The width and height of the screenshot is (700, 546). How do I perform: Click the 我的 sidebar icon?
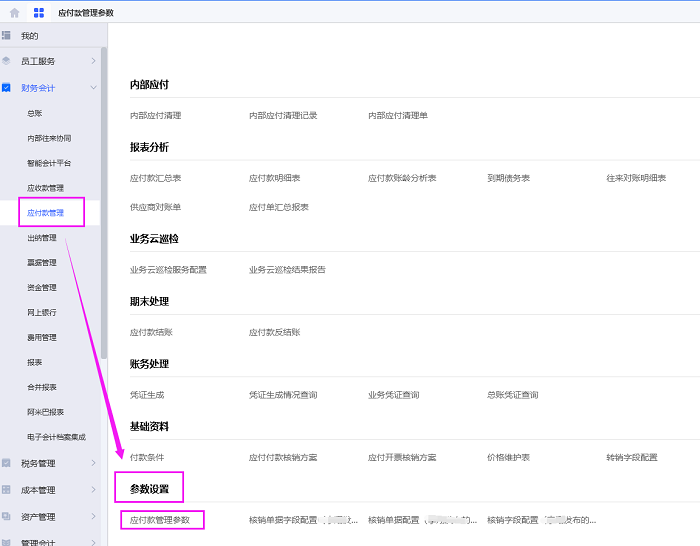7,36
